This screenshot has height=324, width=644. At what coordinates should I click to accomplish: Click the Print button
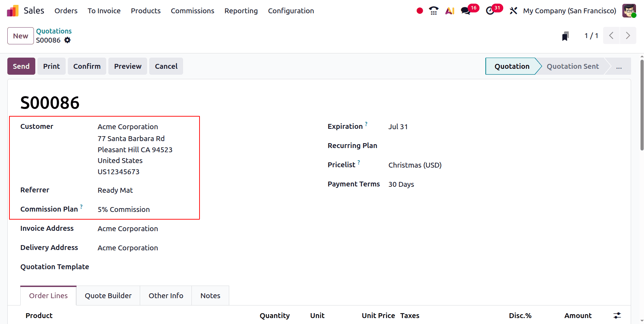coord(52,66)
